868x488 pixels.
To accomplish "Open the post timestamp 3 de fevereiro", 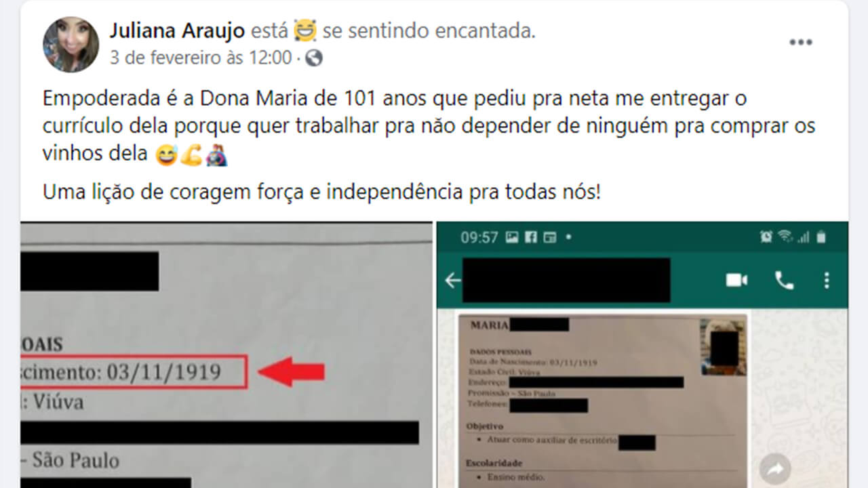I will 199,58.
